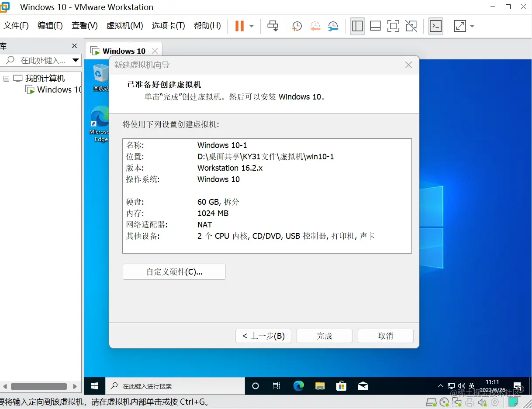Click the Unity mode toolbar icon
Viewport: 532px width, 409px height.
pos(411,26)
